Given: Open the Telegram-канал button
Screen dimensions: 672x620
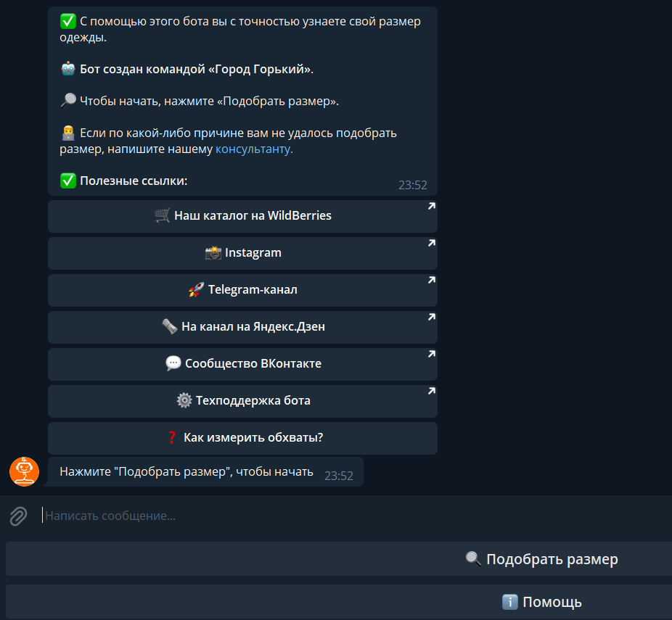Looking at the screenshot, I should pyautogui.click(x=242, y=290).
